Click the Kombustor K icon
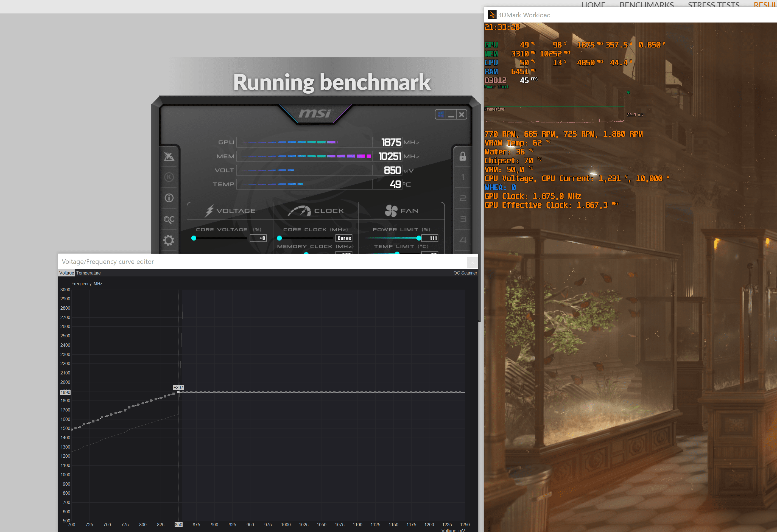The image size is (777, 532). 169,177
